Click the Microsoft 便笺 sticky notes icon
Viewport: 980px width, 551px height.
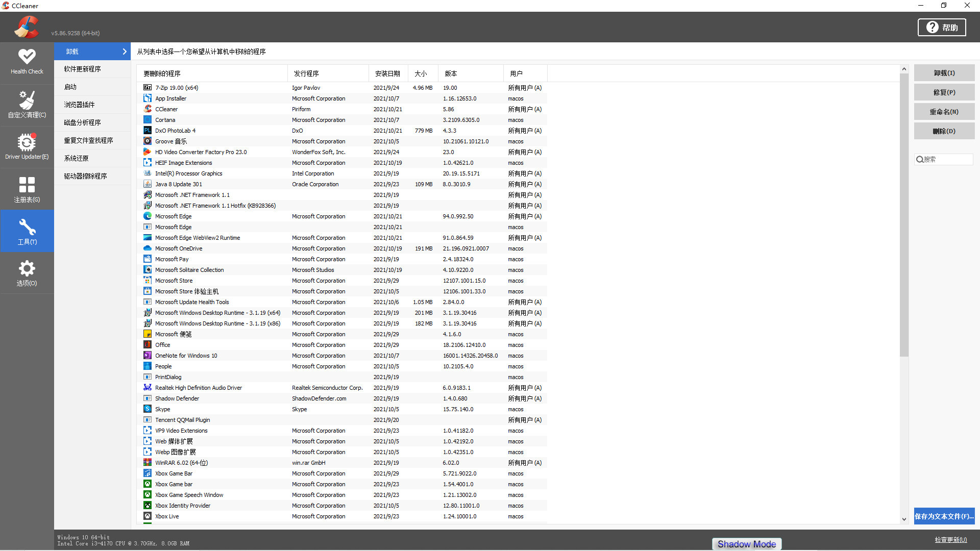tap(148, 334)
